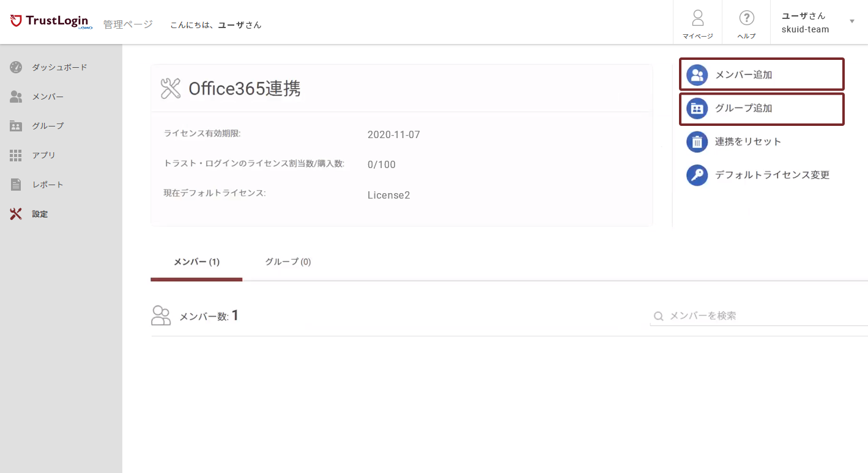
Task: Click the key icon for デフォルトライセンス変更
Action: 697,175
